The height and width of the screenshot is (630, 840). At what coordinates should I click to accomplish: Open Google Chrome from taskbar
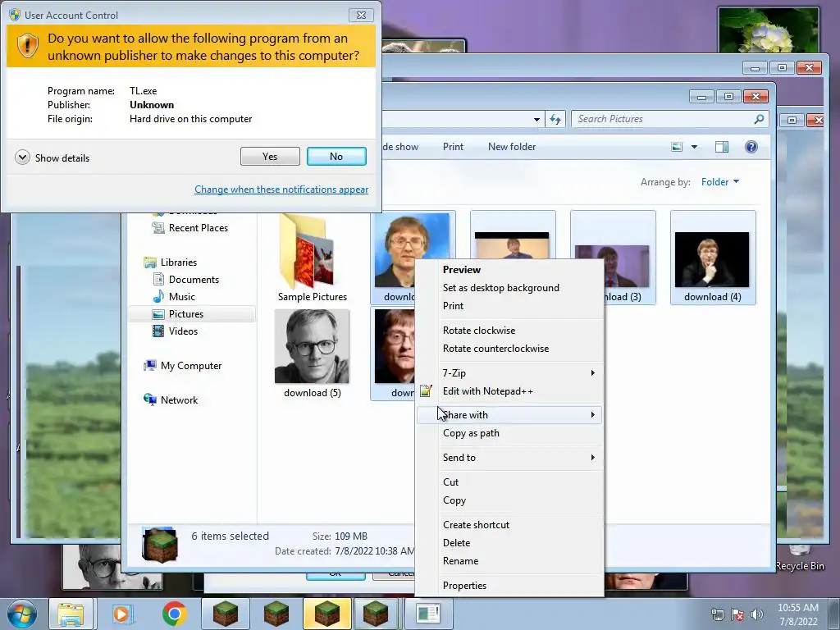click(x=174, y=614)
